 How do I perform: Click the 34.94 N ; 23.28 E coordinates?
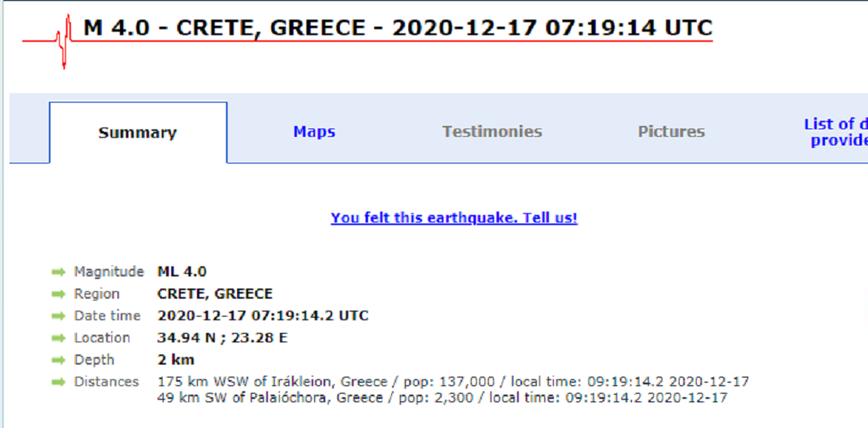pyautogui.click(x=223, y=338)
